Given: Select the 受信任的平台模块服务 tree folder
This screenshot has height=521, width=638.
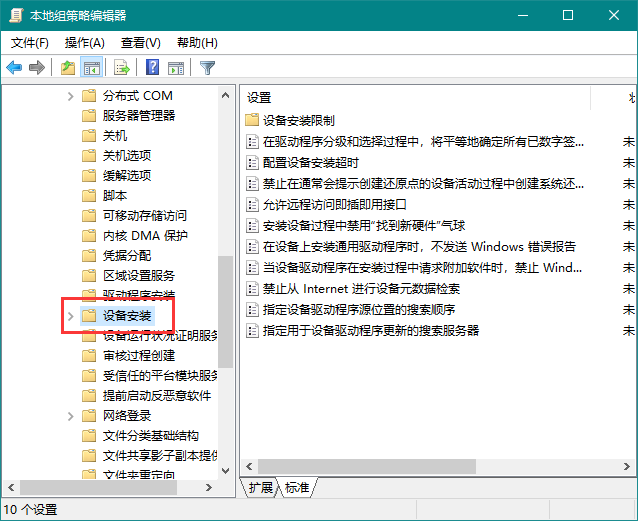Looking at the screenshot, I should [x=160, y=375].
